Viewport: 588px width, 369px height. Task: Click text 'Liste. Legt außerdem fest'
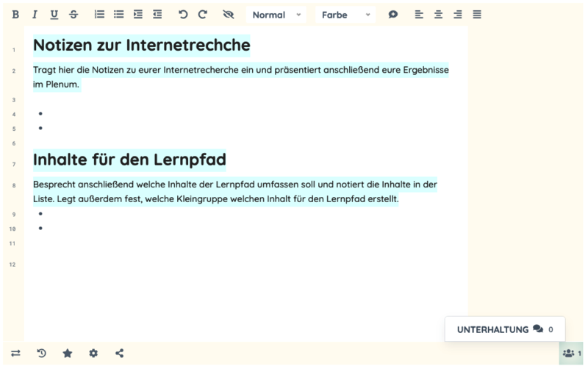pos(87,199)
